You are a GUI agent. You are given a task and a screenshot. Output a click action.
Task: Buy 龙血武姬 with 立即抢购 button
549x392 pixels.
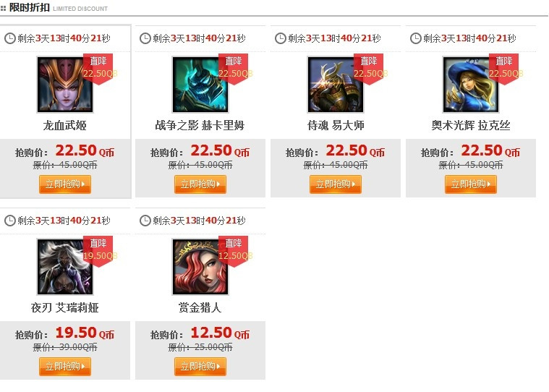tap(65, 184)
